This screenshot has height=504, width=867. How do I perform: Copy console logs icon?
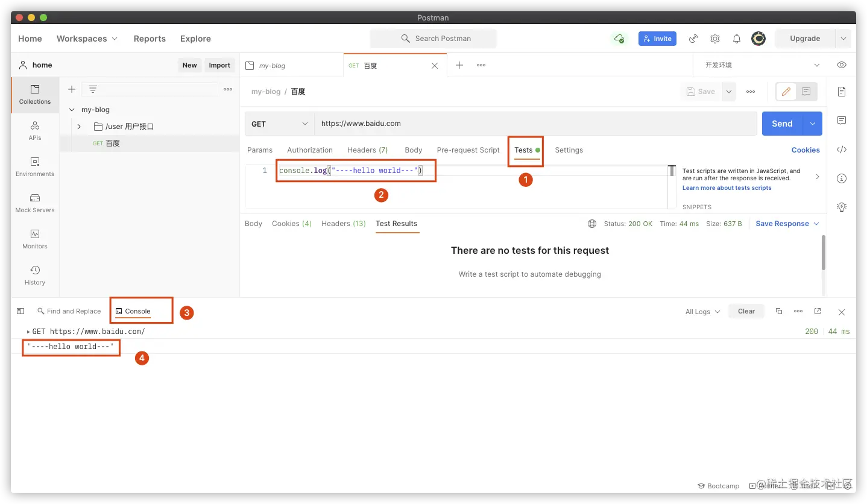point(779,311)
